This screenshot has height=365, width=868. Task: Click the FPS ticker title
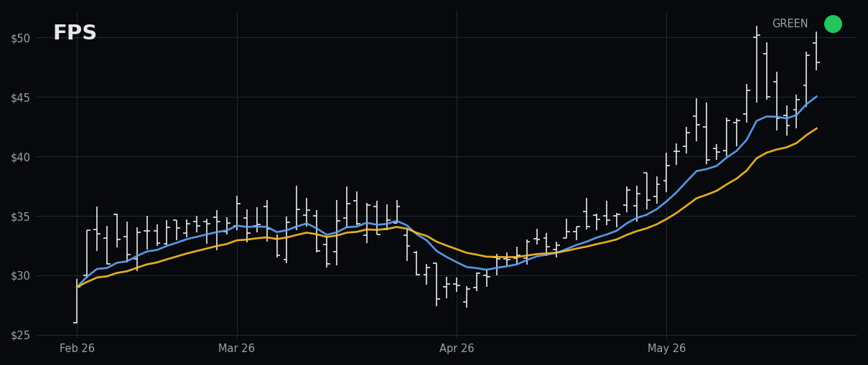(x=75, y=33)
